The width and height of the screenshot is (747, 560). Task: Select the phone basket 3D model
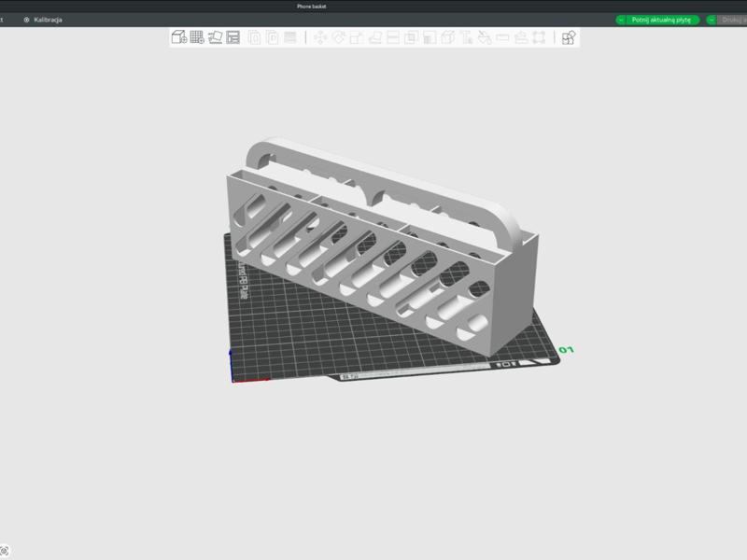click(381, 247)
